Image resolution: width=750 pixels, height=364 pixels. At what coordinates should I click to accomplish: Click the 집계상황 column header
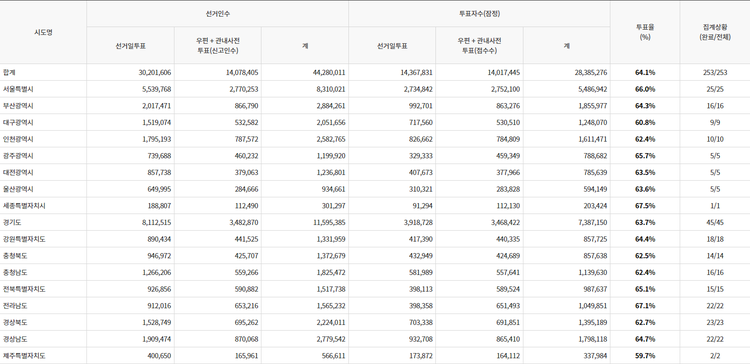[x=715, y=32]
